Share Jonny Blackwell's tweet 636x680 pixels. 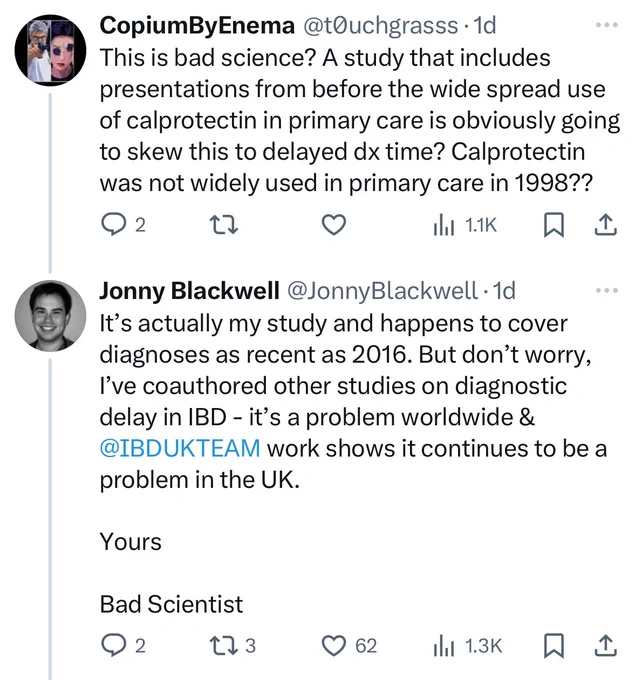pyautogui.click(x=605, y=645)
